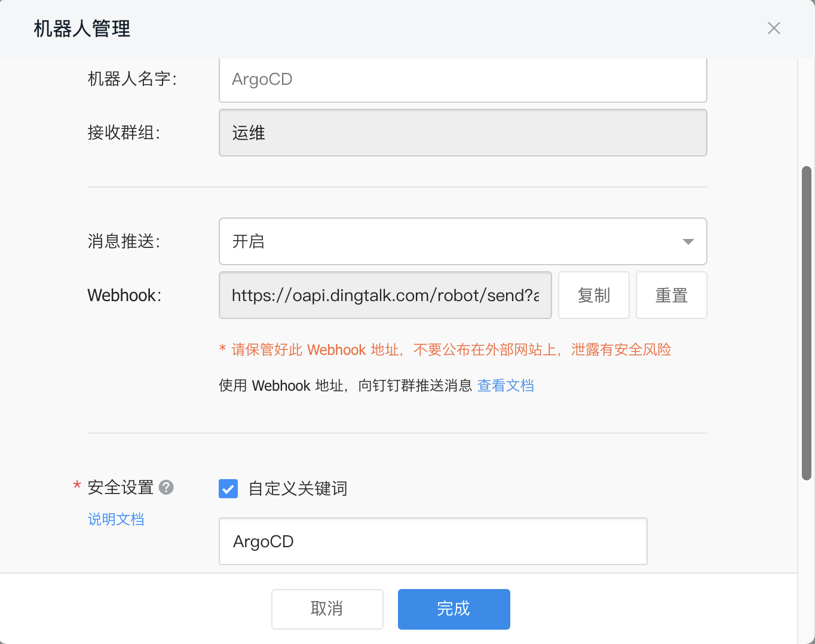815x644 pixels.
Task: Click the 运维 receiving group field
Action: [x=462, y=133]
